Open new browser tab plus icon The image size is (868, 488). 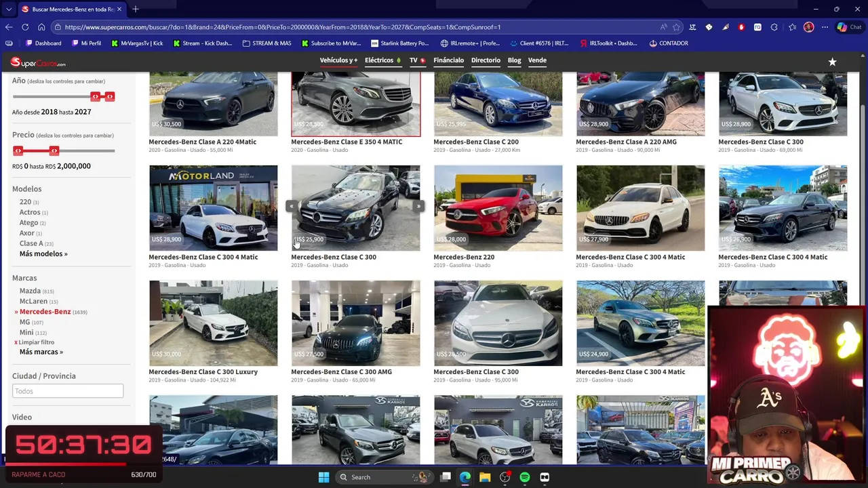pos(136,9)
